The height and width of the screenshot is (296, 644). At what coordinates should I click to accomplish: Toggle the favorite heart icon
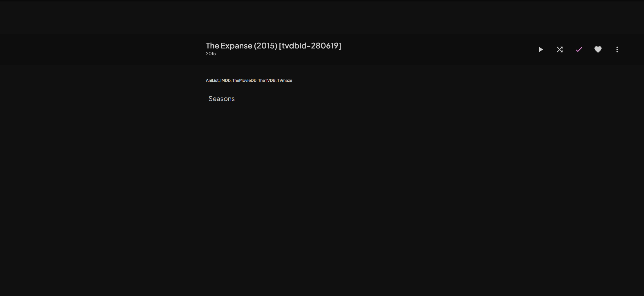coord(598,50)
